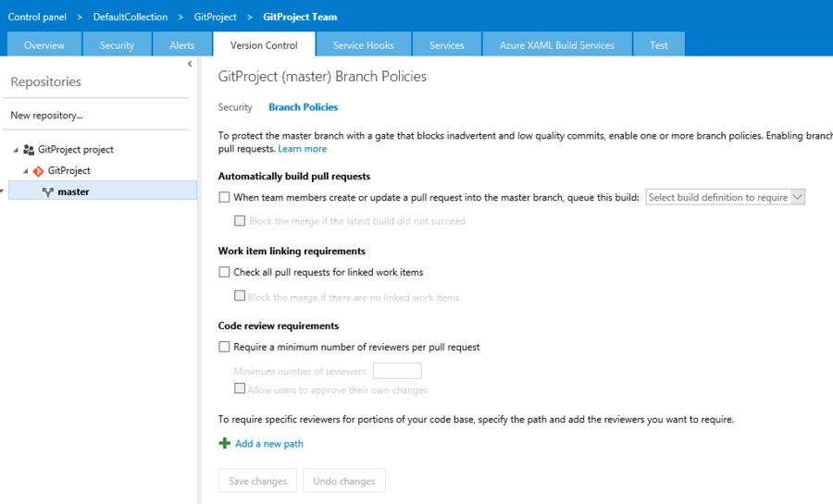Viewport: 833px width, 504px height.
Task: Open the Learn more link
Action: tap(303, 149)
